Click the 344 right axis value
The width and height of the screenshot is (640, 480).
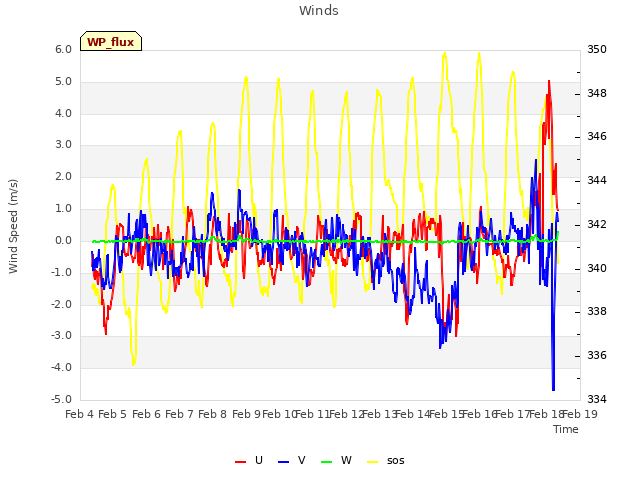pyautogui.click(x=597, y=180)
